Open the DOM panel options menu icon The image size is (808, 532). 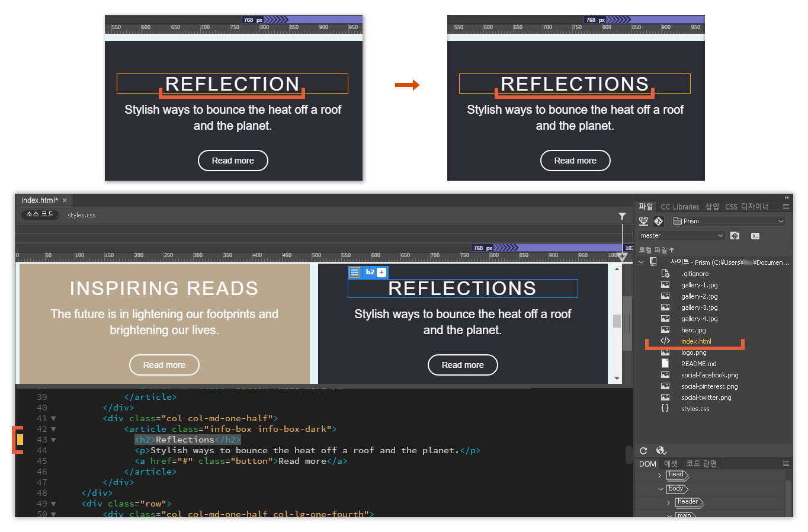pos(786,464)
